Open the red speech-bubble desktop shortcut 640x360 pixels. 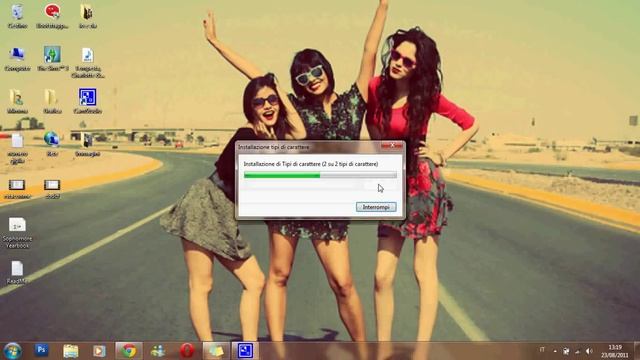[52, 16]
